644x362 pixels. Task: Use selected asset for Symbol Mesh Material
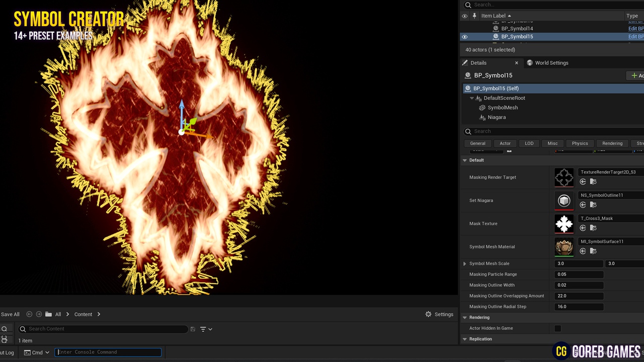click(583, 251)
